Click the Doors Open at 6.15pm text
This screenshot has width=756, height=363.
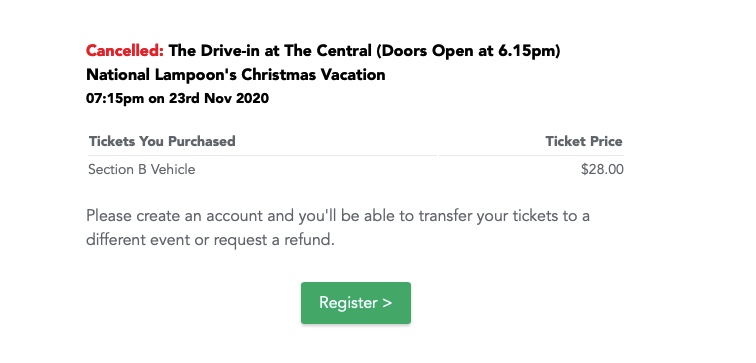[x=468, y=51]
